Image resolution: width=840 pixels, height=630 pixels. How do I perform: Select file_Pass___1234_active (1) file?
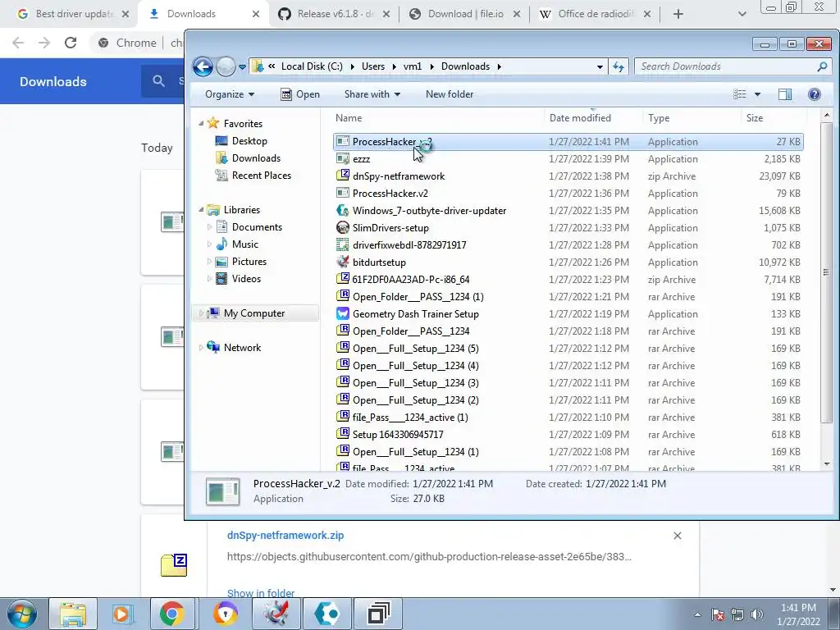(568, 418)
